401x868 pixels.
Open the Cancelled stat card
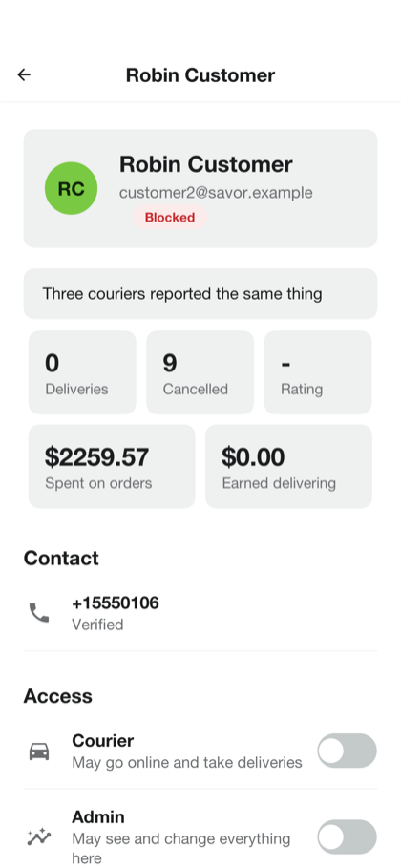click(x=200, y=372)
